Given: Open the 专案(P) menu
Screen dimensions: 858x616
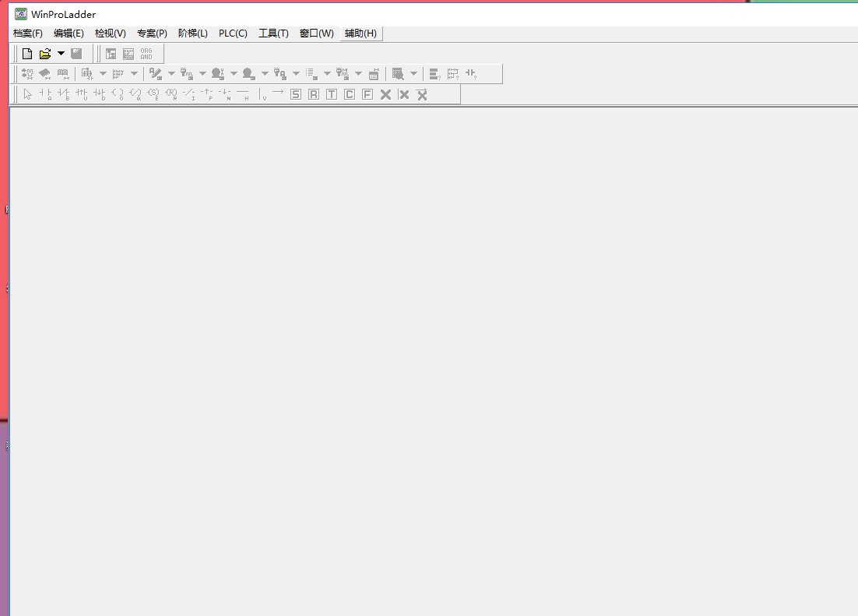Looking at the screenshot, I should point(152,33).
